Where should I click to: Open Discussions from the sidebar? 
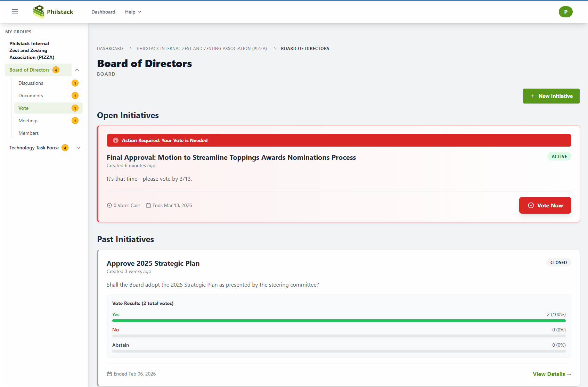(31, 83)
